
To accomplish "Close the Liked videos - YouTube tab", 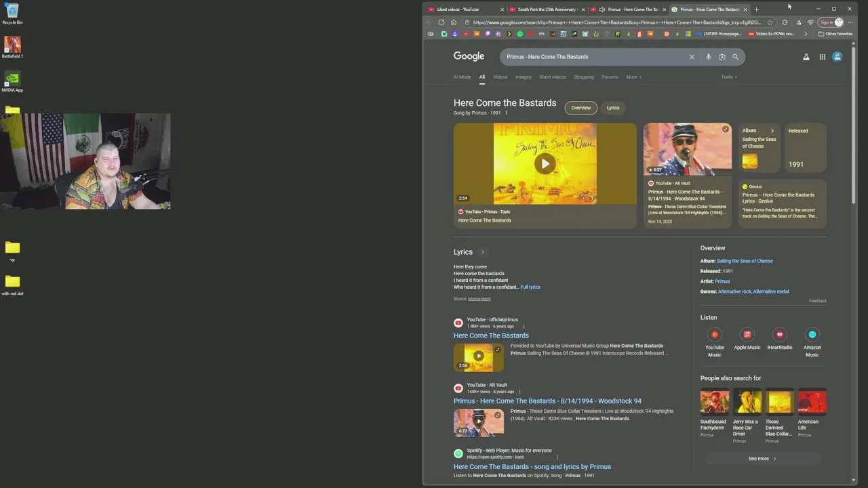I will click(502, 9).
